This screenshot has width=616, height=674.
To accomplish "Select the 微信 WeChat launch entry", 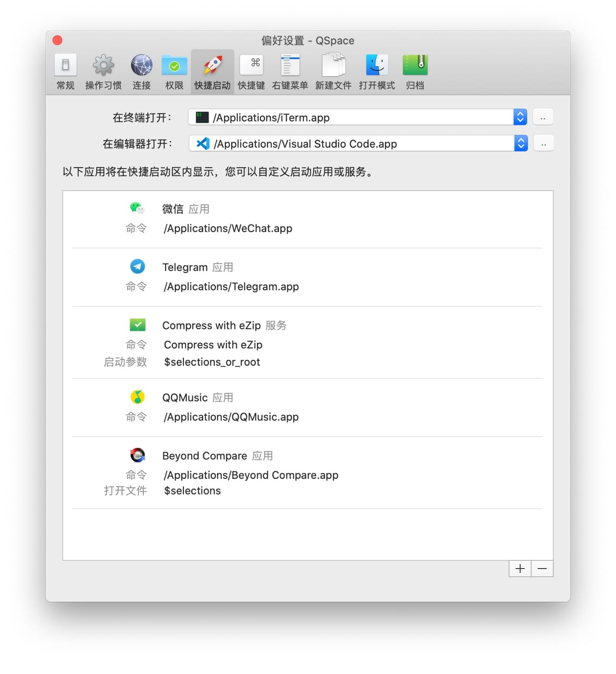I will 173,209.
